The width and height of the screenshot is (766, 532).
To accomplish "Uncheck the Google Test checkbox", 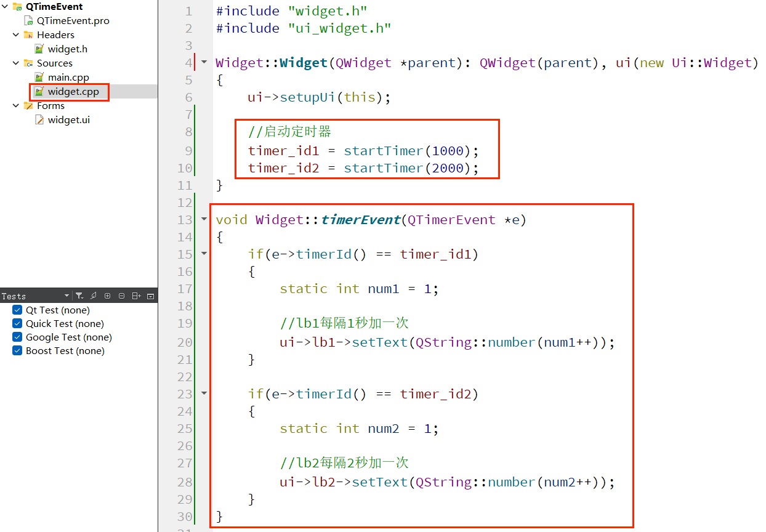I will [x=17, y=337].
